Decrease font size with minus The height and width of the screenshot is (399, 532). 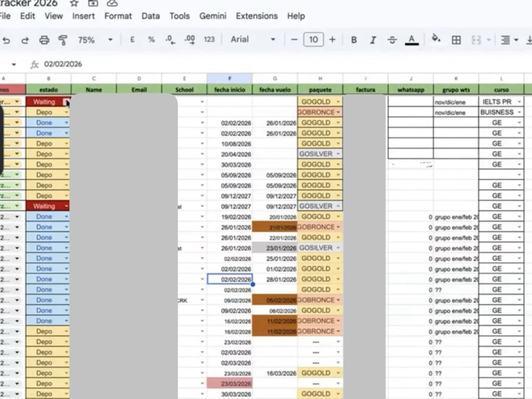coord(294,40)
